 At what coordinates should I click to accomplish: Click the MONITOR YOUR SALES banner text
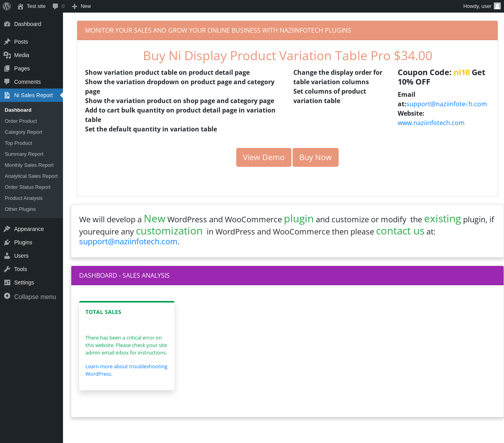coord(218,30)
